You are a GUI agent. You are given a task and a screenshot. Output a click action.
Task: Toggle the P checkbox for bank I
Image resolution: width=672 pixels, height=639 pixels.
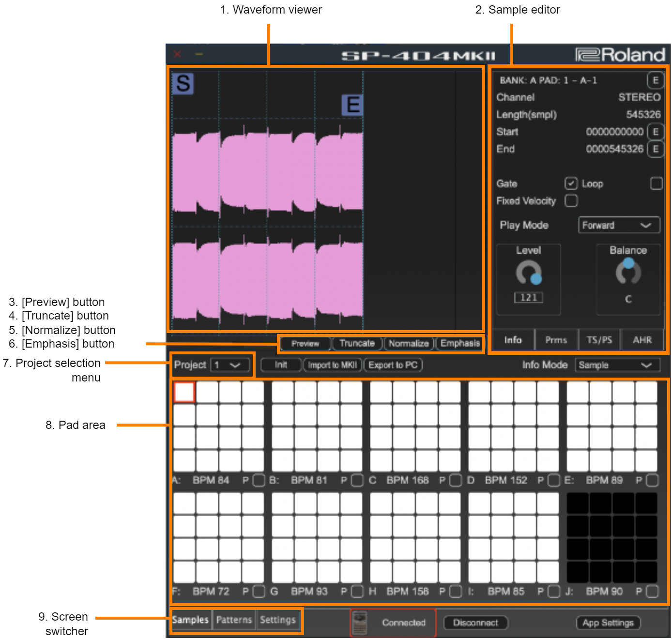click(x=554, y=592)
